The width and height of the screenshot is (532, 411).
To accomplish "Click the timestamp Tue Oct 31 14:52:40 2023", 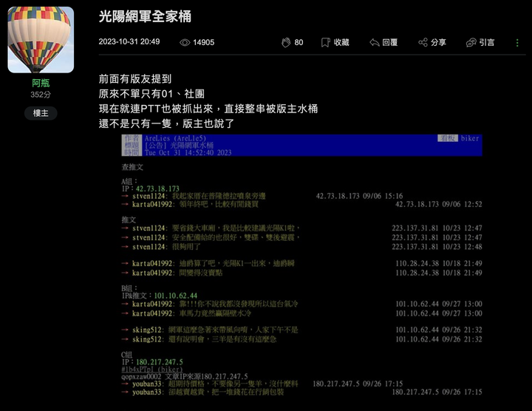I will click(x=188, y=153).
